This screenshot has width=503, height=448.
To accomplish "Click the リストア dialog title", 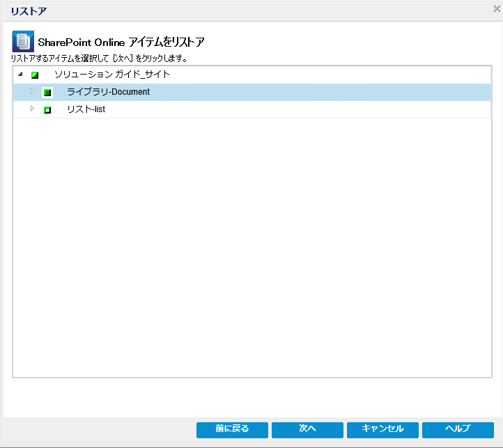I will 29,12.
